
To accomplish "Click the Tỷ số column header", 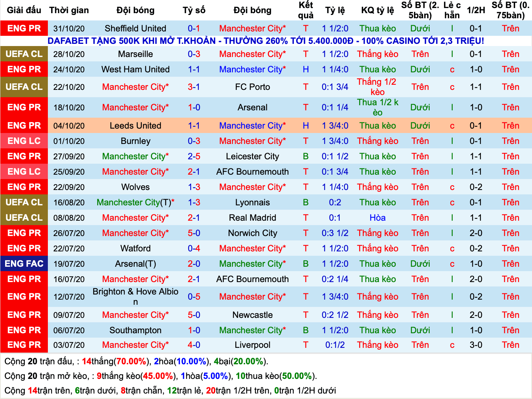I will click(x=194, y=10).
